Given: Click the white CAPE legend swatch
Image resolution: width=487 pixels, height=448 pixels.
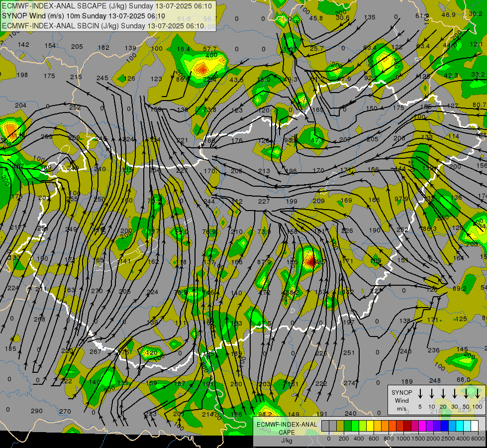Looking at the screenshot, I should point(474,426).
